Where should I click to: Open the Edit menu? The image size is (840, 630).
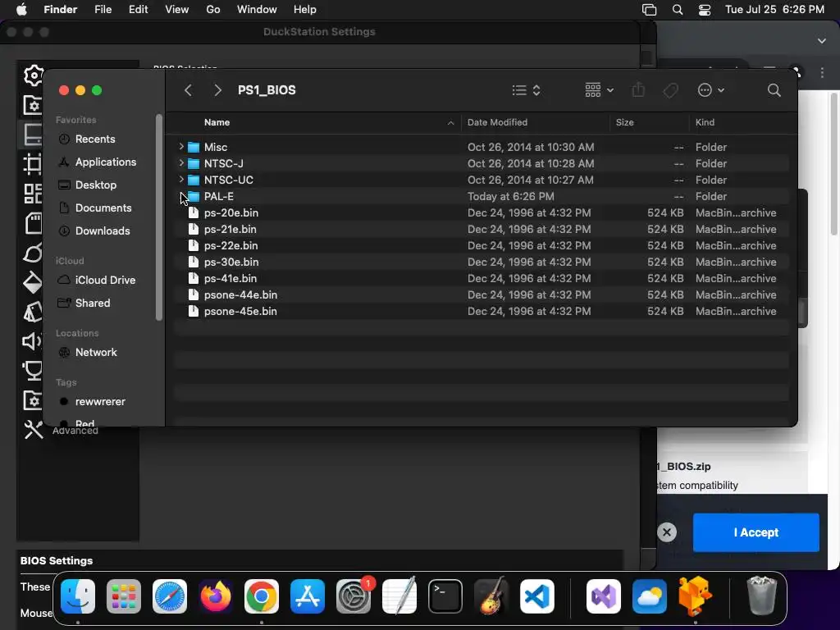tap(138, 10)
